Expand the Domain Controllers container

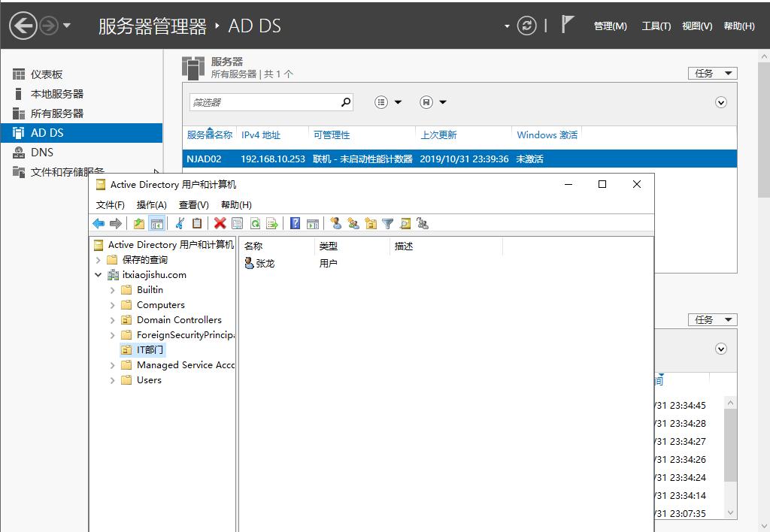pos(113,320)
